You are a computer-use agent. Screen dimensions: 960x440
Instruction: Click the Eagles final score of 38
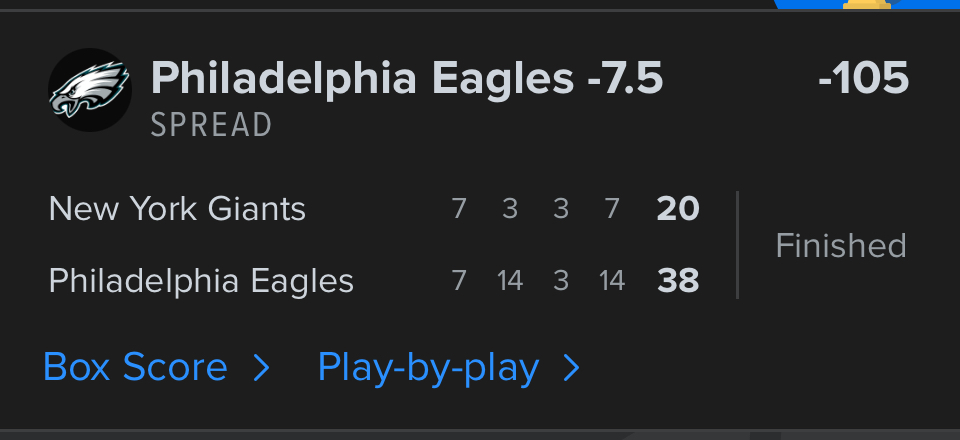point(678,281)
